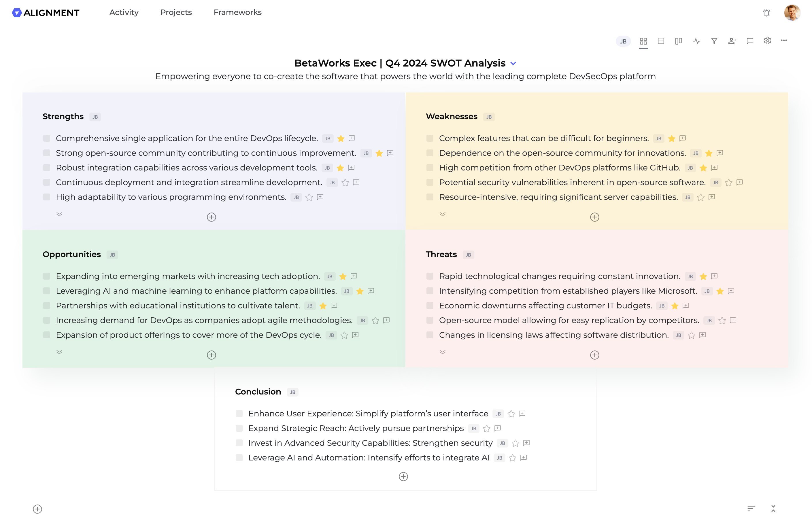Click the Alignment logo
812x531 pixels.
tap(45, 13)
